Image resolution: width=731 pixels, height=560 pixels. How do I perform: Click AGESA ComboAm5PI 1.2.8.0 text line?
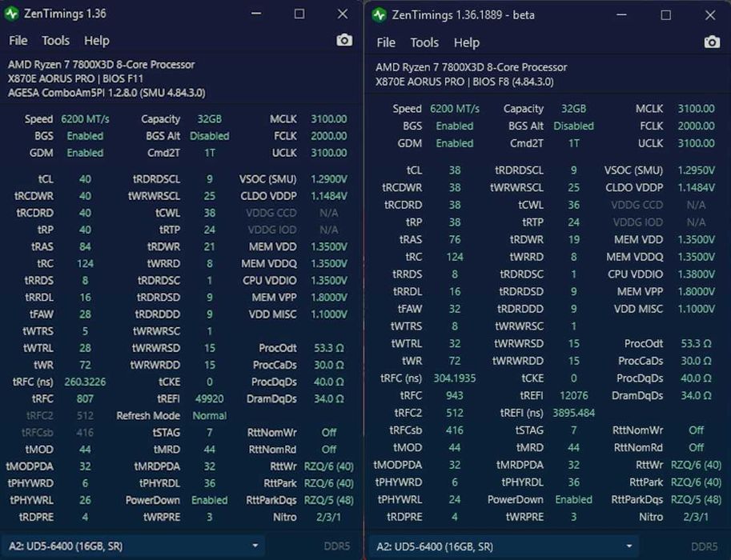[106, 93]
